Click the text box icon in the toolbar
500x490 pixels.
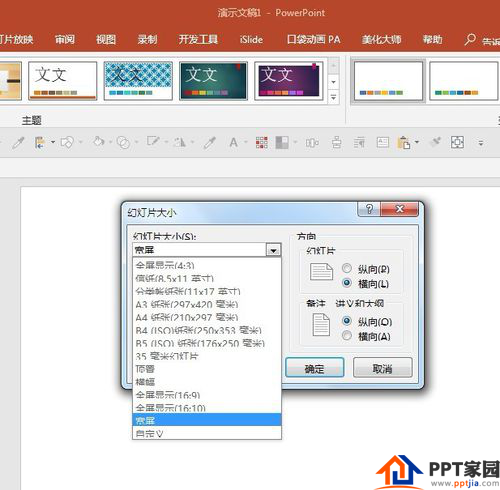click(382, 143)
